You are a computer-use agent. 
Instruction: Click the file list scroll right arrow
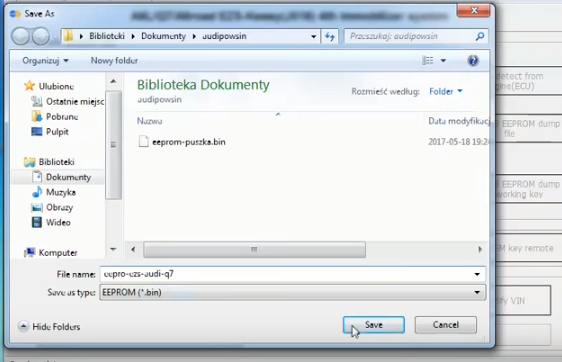[480, 249]
